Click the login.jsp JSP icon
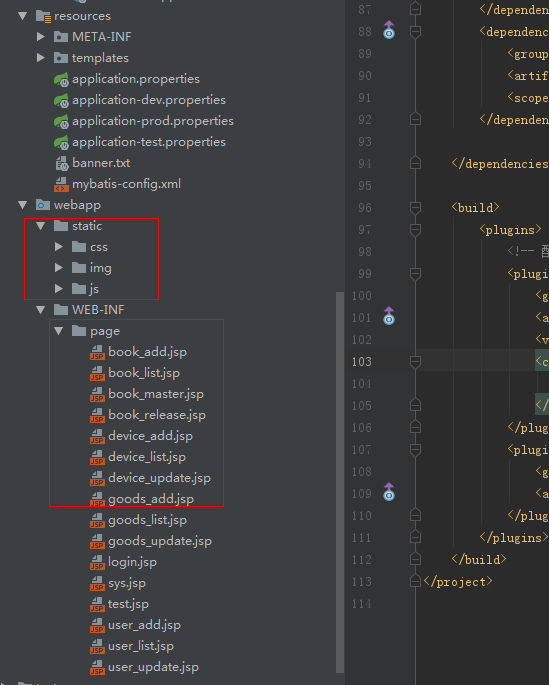 point(97,562)
